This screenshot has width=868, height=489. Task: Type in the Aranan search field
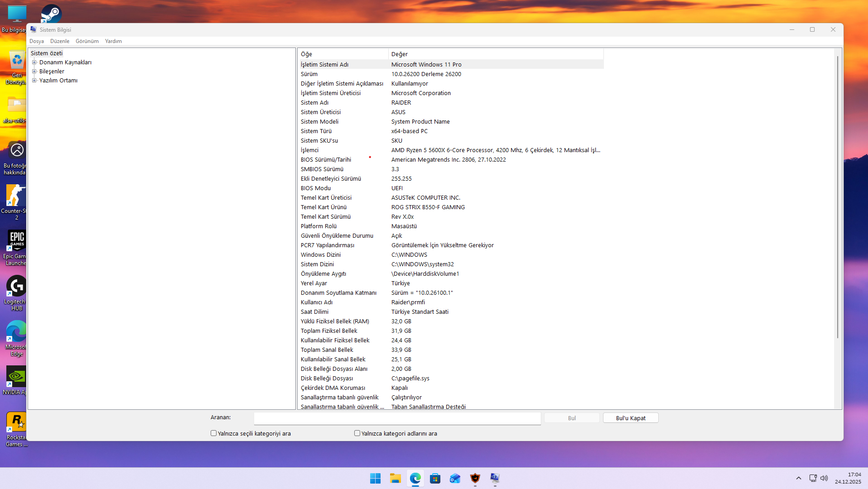397,418
